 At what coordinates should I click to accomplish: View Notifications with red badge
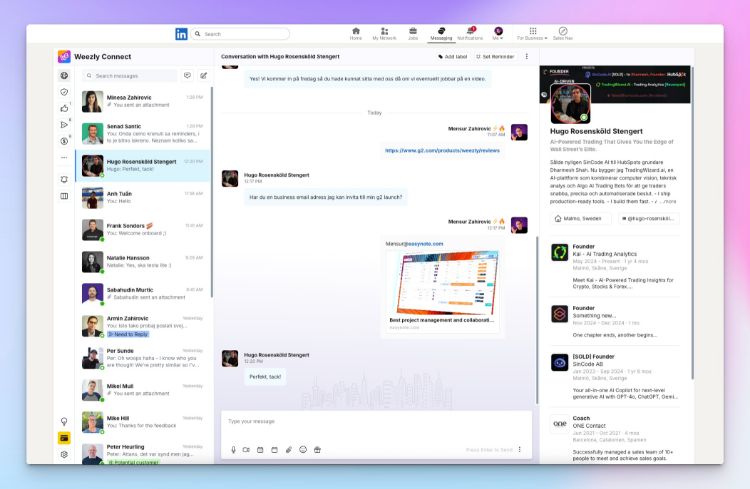click(470, 33)
